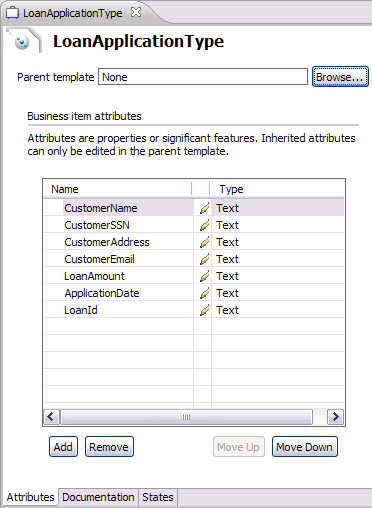Screen dimensions: 372x508
Task: Click the Text type cell for CustomerSSN
Action: [277, 225]
